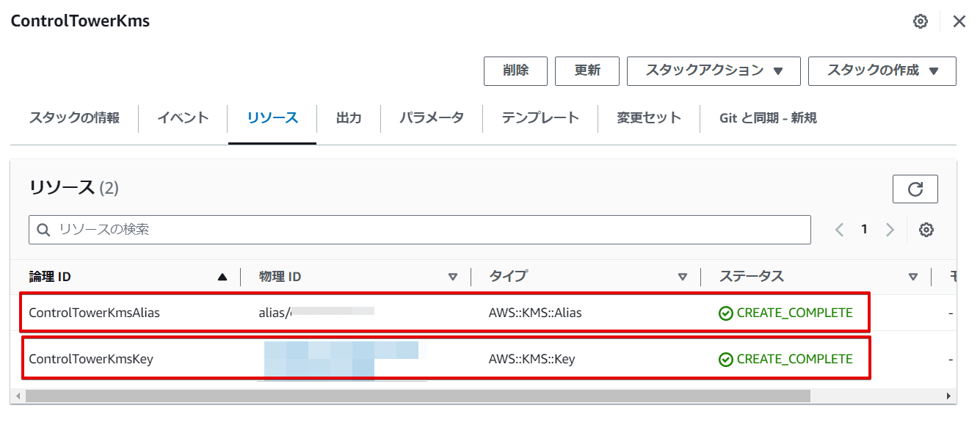Click inside the リソースの検索 search field
Viewport: 980px width, 425px height.
coord(294,230)
